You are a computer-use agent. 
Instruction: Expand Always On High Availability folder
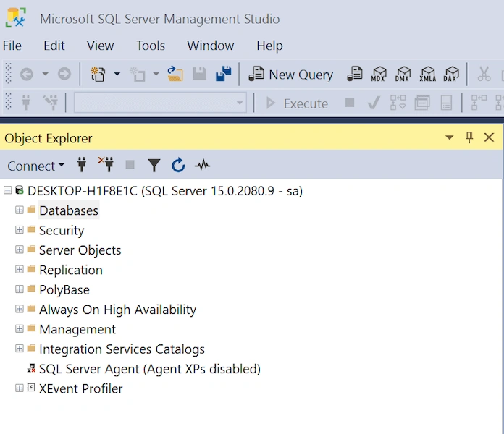pos(20,309)
